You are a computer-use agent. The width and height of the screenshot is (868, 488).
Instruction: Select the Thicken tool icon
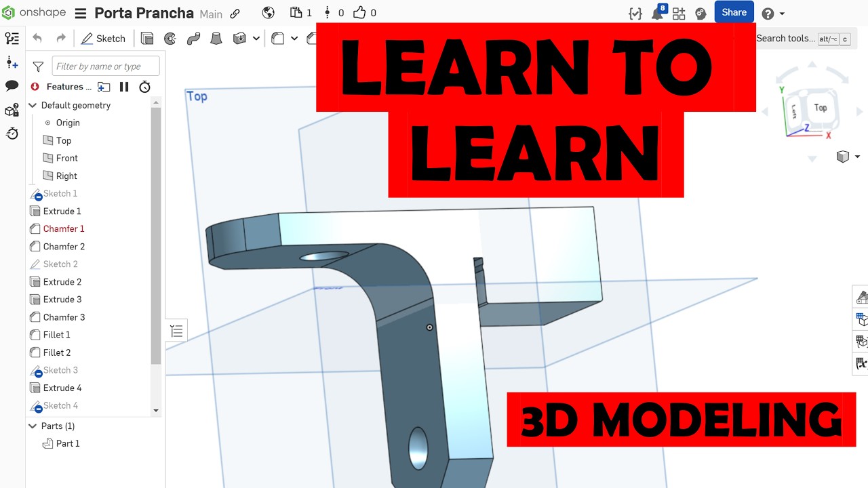pos(239,39)
